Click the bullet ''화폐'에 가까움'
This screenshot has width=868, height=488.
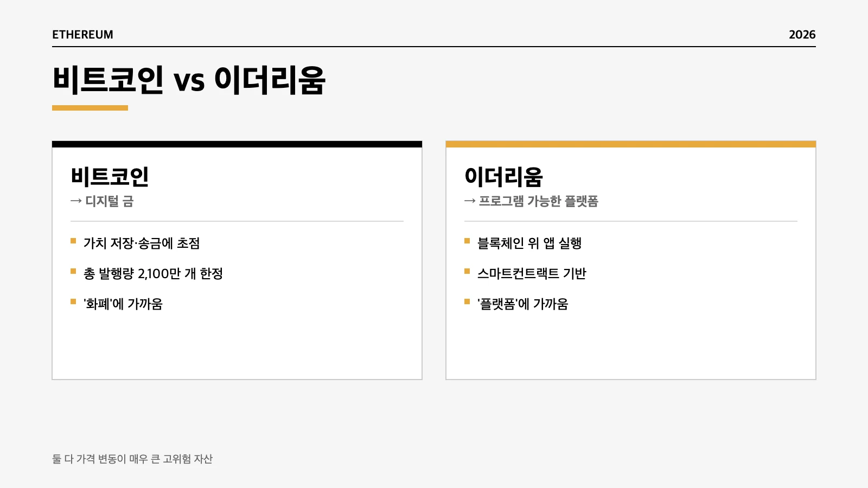click(123, 304)
